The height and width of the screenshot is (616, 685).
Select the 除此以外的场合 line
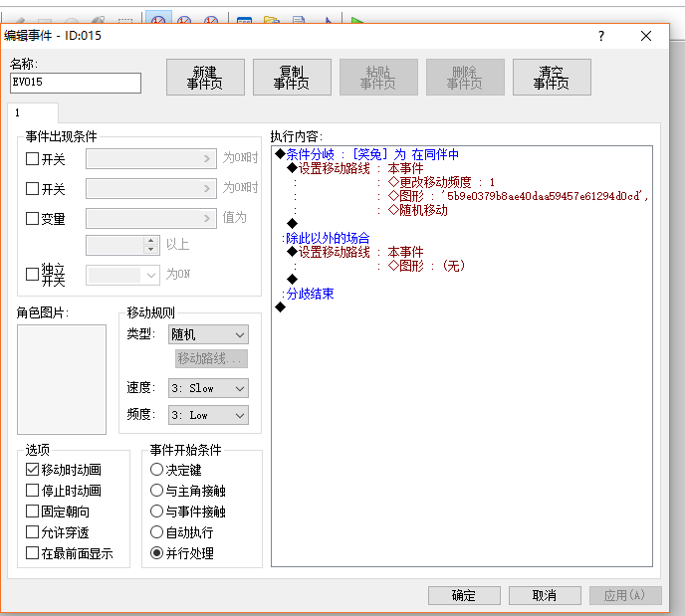[x=326, y=238]
